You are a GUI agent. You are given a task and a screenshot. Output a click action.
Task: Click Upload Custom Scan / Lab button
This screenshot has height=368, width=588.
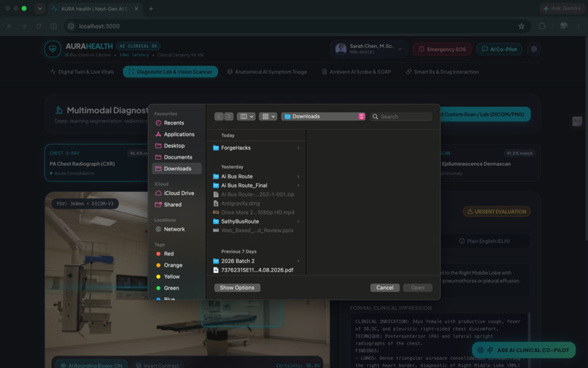(x=485, y=114)
